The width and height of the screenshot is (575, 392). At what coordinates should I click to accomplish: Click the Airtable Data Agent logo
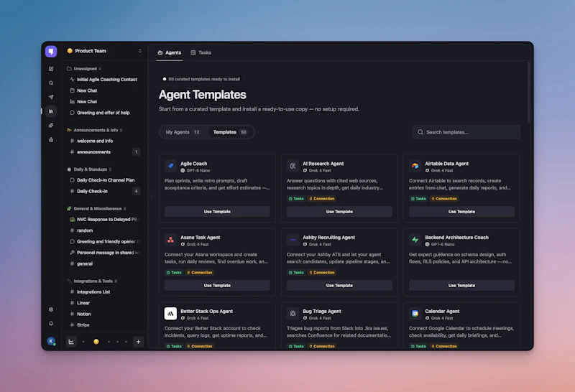415,166
